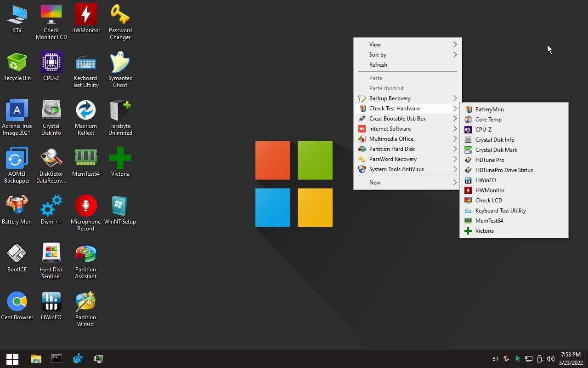
Task: Launch Keyboard Test Utility from submenu
Action: [514, 211]
